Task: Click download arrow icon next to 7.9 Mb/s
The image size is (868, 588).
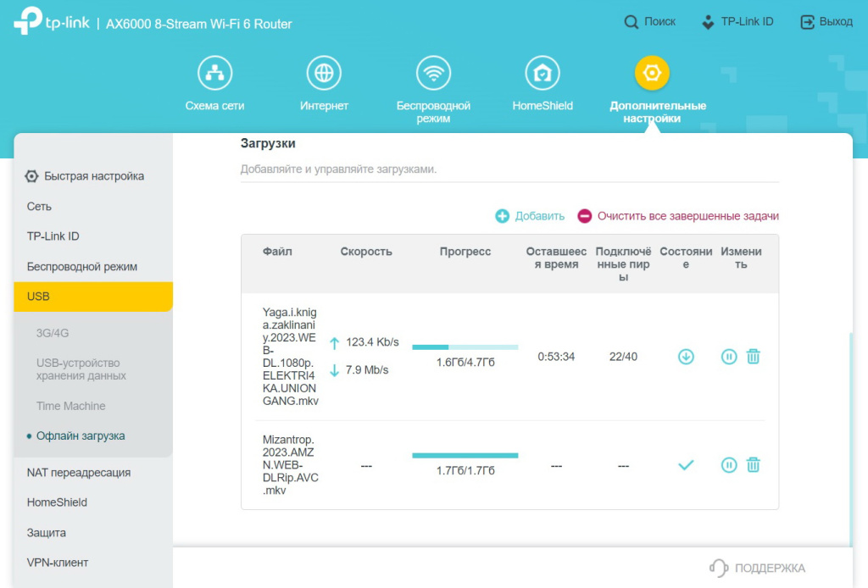Action: pyautogui.click(x=334, y=370)
